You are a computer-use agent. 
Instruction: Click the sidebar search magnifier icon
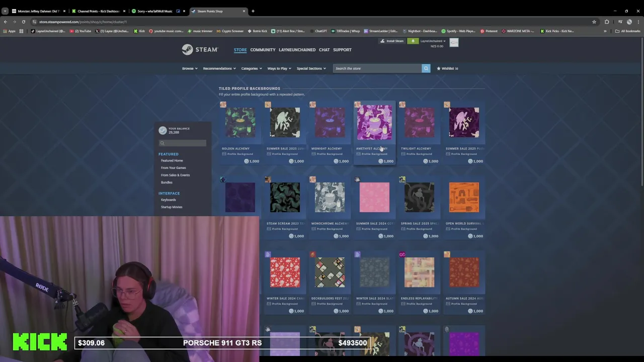pos(162,143)
